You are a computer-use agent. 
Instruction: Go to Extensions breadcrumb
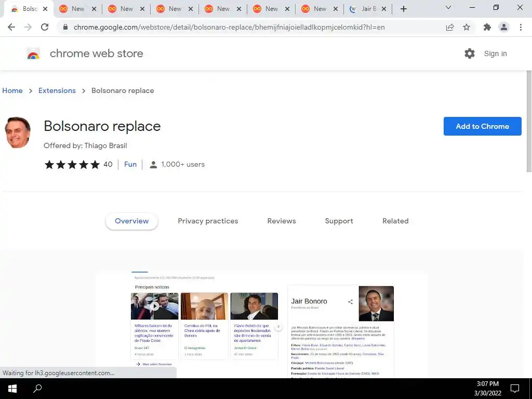(57, 90)
